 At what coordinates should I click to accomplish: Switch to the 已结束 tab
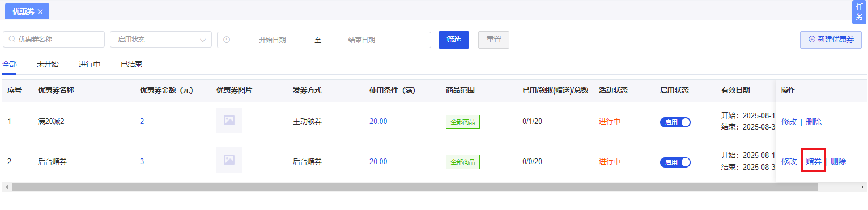pyautogui.click(x=131, y=64)
